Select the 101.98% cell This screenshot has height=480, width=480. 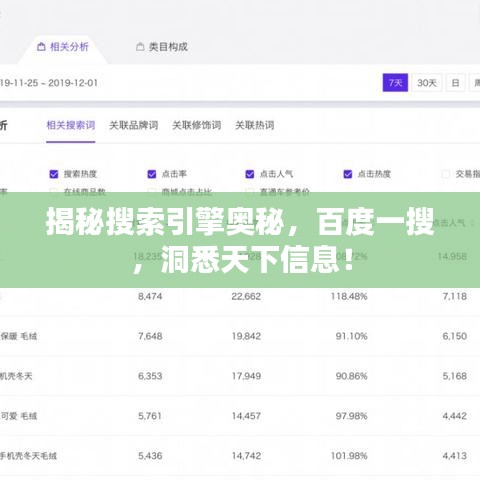click(349, 456)
